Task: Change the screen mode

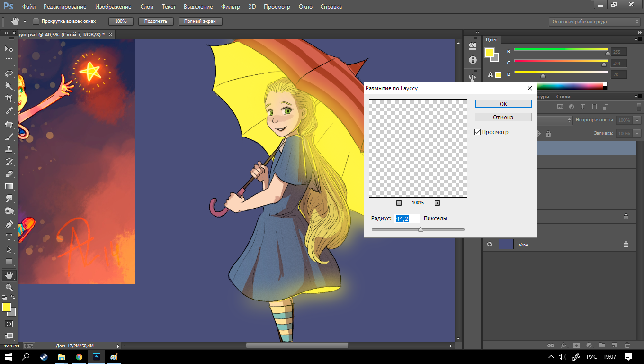Action: pos(9,337)
